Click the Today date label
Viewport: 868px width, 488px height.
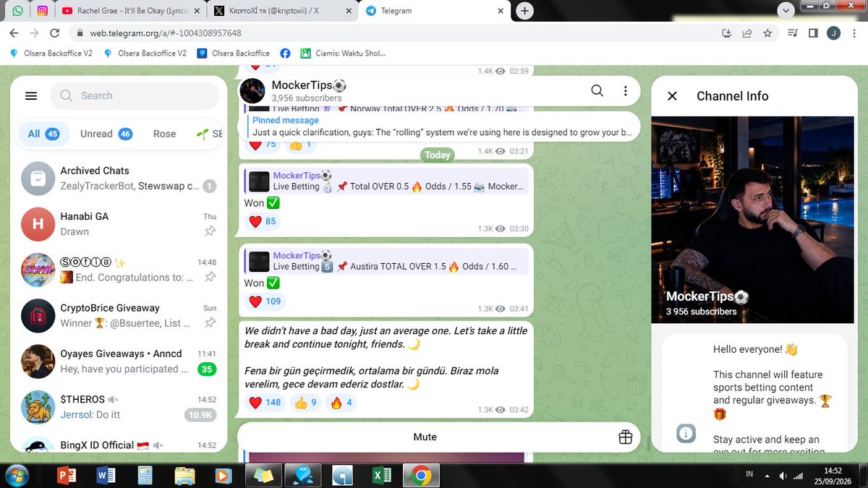coord(437,155)
